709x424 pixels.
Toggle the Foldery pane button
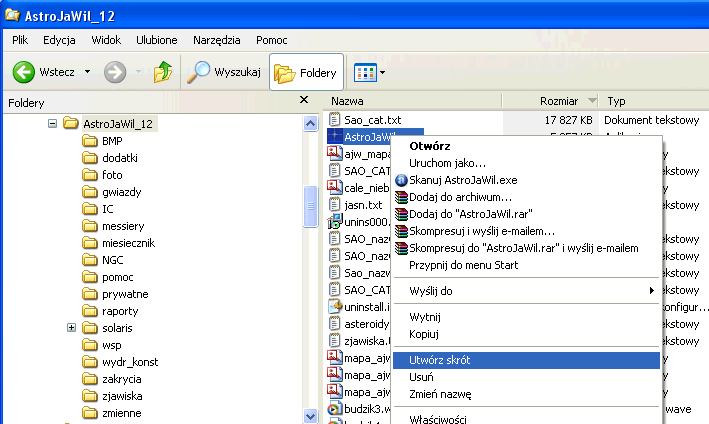[306, 72]
